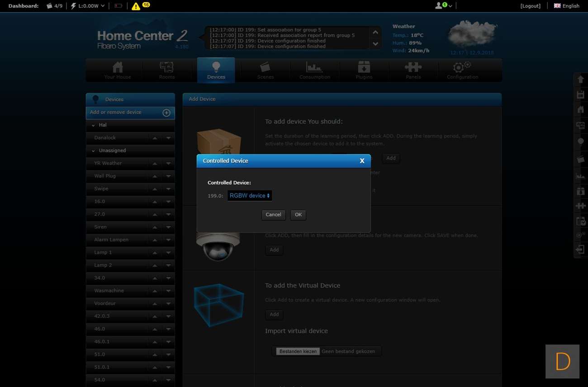Collapse the Hal room section
The width and height of the screenshot is (588, 387).
tap(94, 125)
